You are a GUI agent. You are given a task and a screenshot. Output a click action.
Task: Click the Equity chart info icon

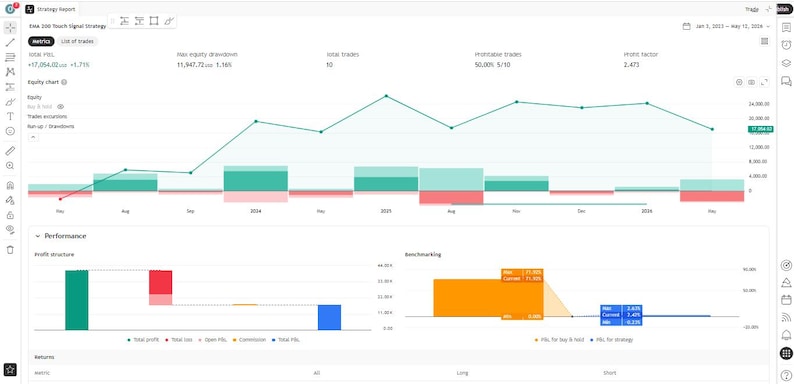[x=64, y=82]
